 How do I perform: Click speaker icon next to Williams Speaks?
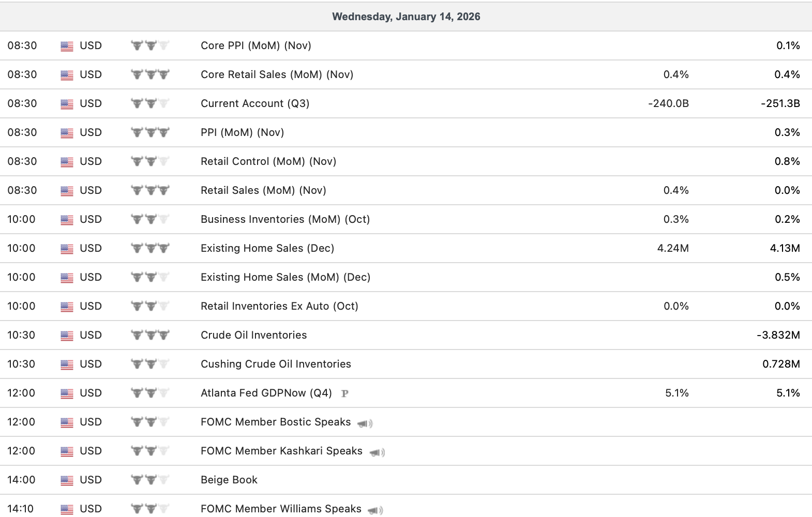tap(375, 510)
